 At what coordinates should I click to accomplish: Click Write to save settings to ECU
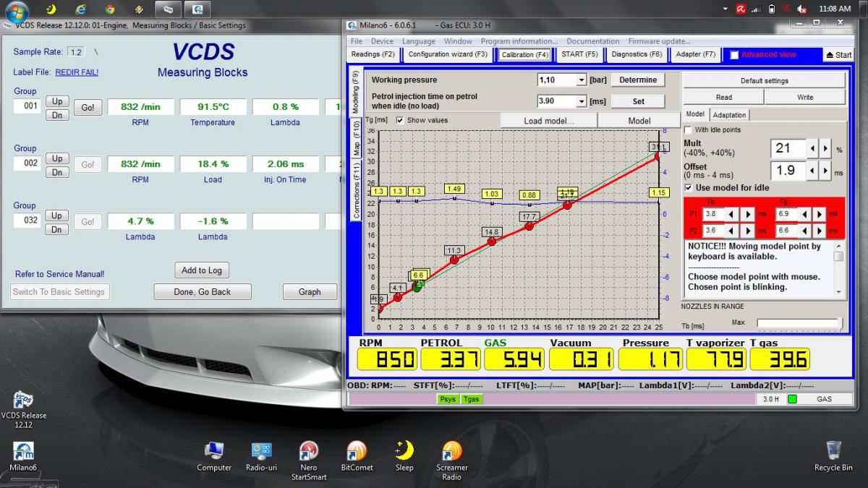805,97
